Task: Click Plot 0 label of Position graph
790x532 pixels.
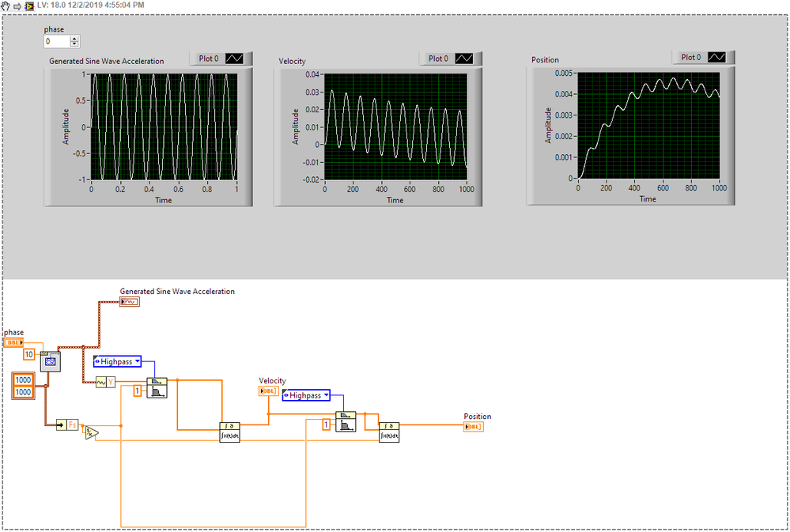Action: click(x=690, y=58)
